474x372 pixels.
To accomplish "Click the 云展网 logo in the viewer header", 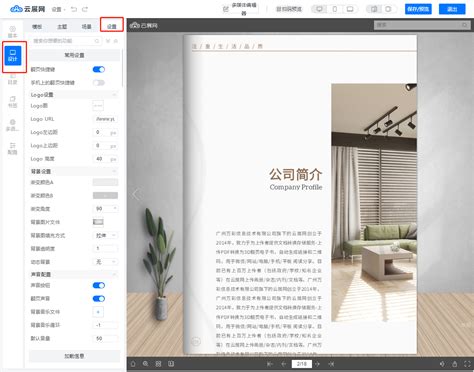I will coord(144,25).
